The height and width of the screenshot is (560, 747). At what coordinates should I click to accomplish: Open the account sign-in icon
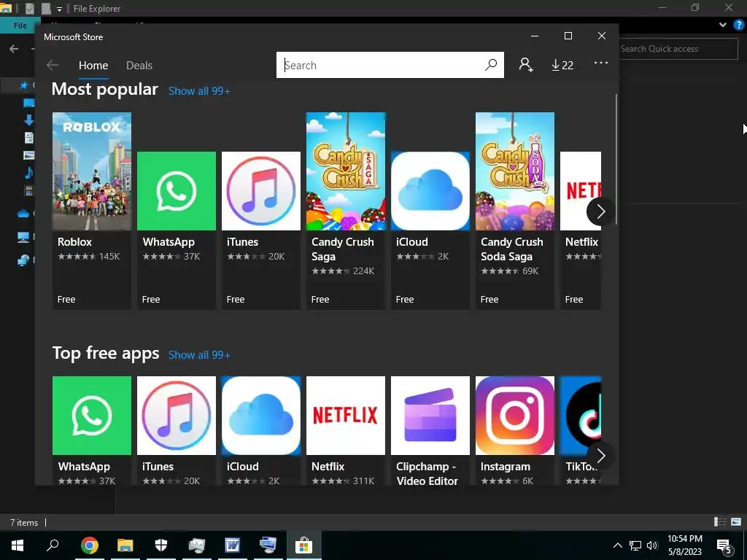[525, 65]
